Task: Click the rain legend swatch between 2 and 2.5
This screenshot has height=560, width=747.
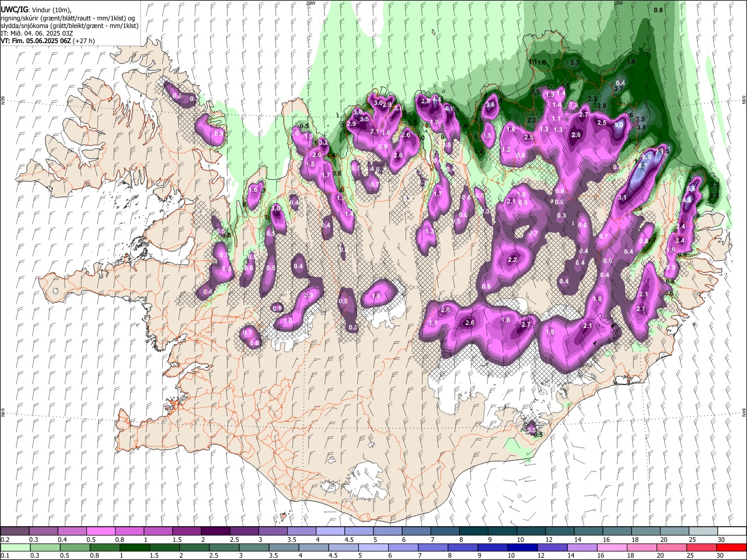Action: pyautogui.click(x=194, y=548)
